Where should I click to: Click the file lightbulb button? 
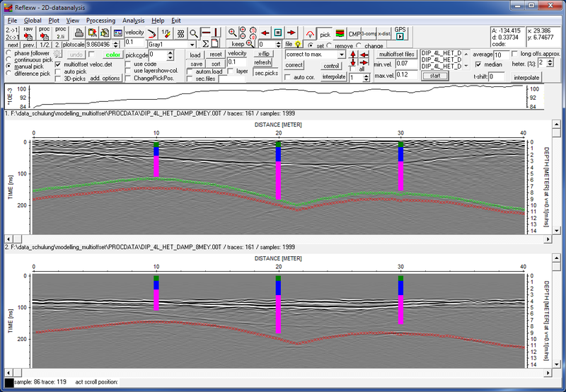[293, 44]
